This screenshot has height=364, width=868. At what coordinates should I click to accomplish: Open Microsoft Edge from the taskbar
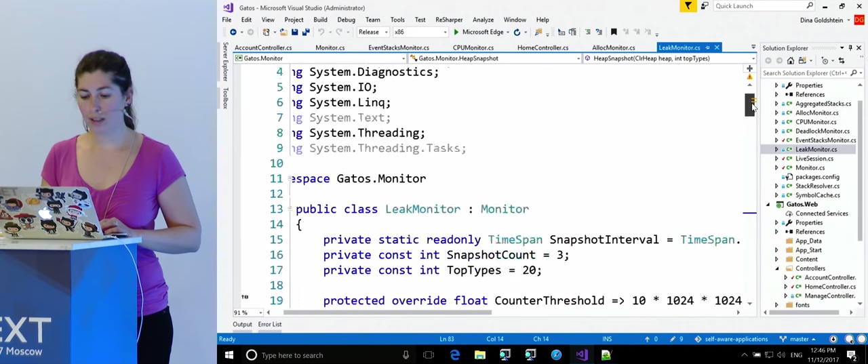coord(454,355)
